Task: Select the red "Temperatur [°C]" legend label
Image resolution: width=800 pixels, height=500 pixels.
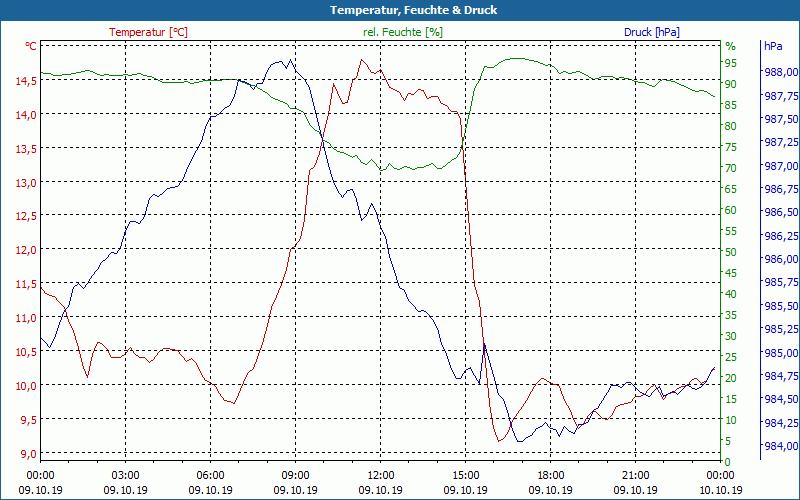Action: point(148,32)
